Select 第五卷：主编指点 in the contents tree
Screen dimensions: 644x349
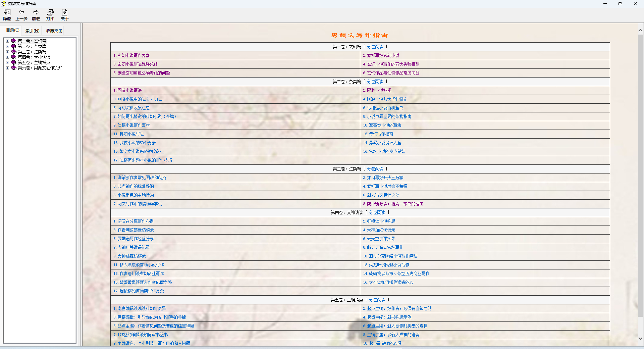34,62
